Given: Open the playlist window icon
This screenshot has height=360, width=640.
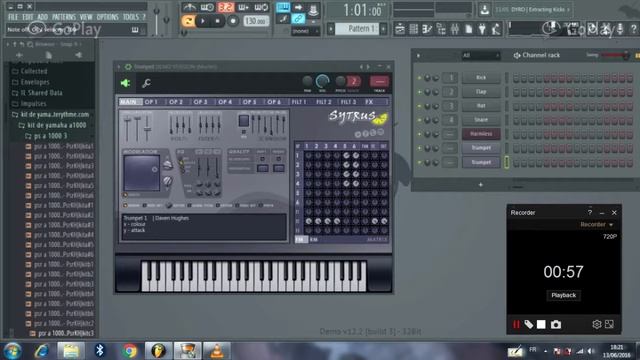Looking at the screenshot, I should pos(400,29).
